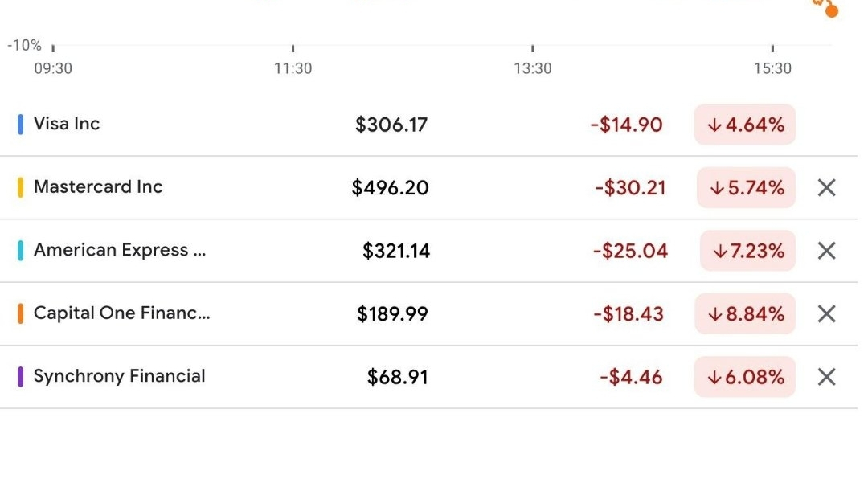868x487 pixels.
Task: Remove Mastercard Inc from comparison
Action: 826,188
